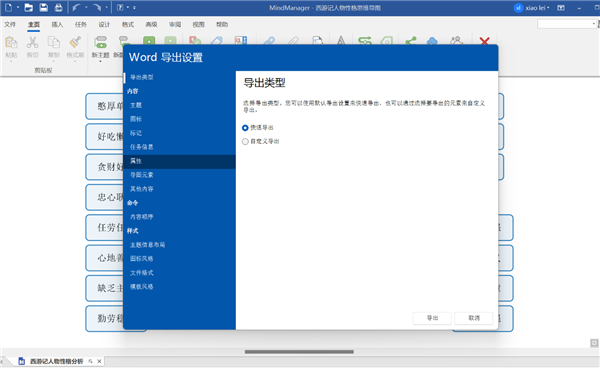Viewport: 600px width, 368px height.
Task: Close the 西游记人物性格分析 document tab
Action: point(99,361)
